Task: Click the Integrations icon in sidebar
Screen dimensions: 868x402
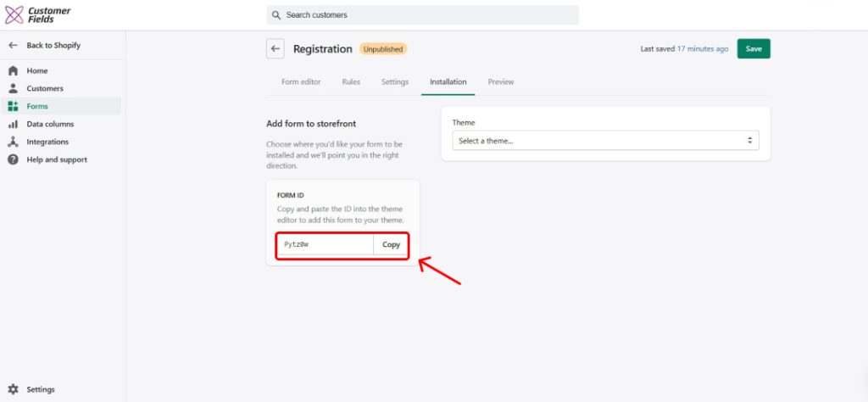Action: click(x=13, y=142)
